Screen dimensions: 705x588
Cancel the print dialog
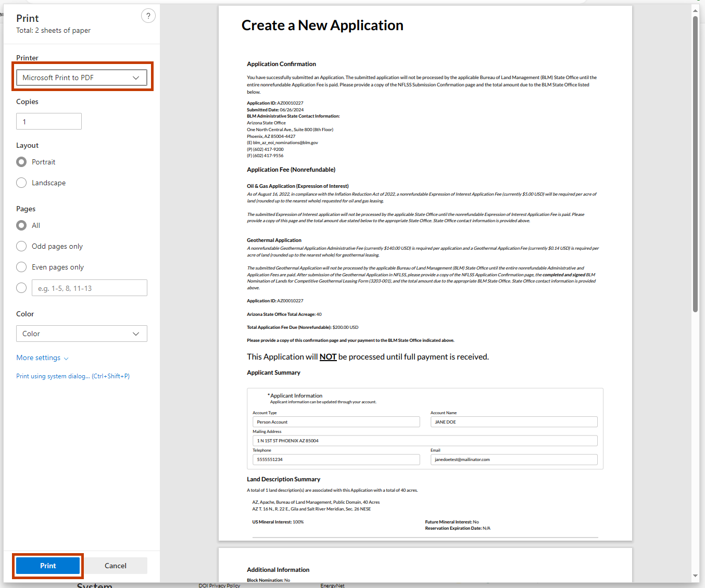pyautogui.click(x=116, y=566)
